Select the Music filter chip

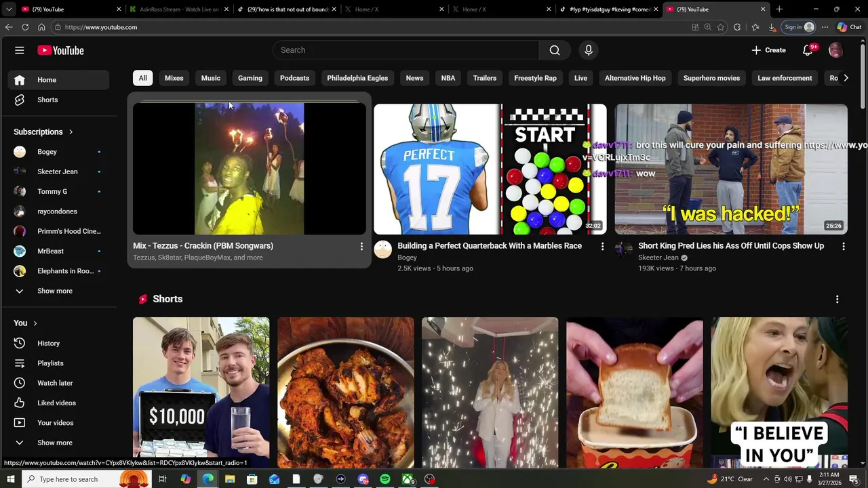[x=210, y=78]
